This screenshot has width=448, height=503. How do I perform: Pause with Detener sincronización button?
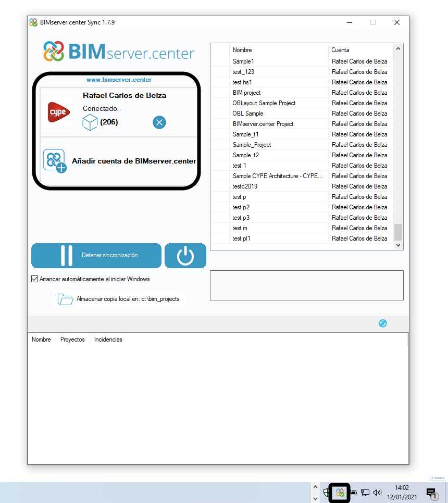96,255
